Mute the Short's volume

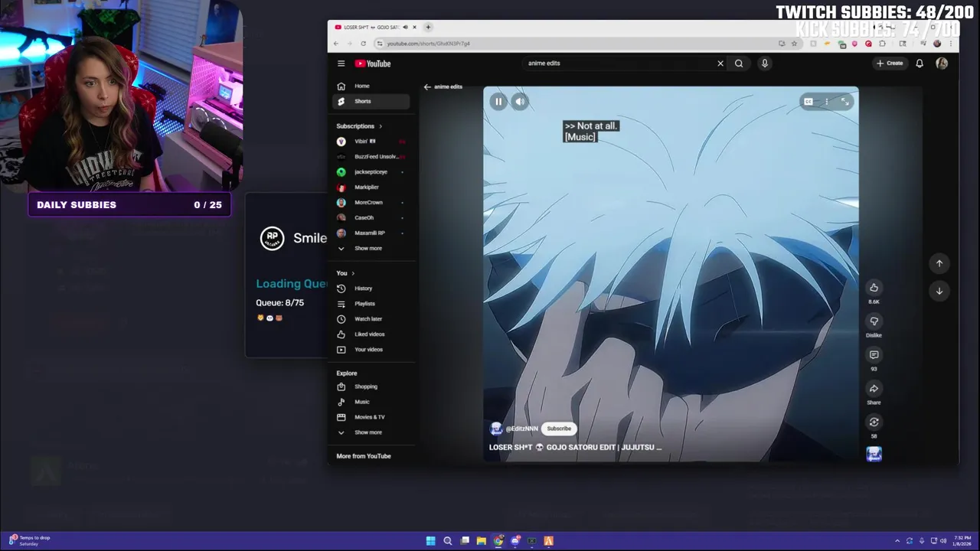pos(520,102)
